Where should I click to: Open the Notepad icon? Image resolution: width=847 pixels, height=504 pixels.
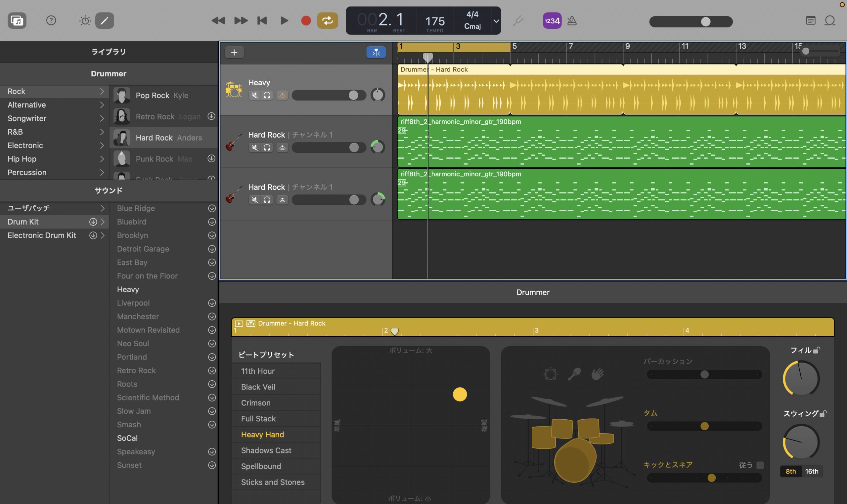(811, 21)
